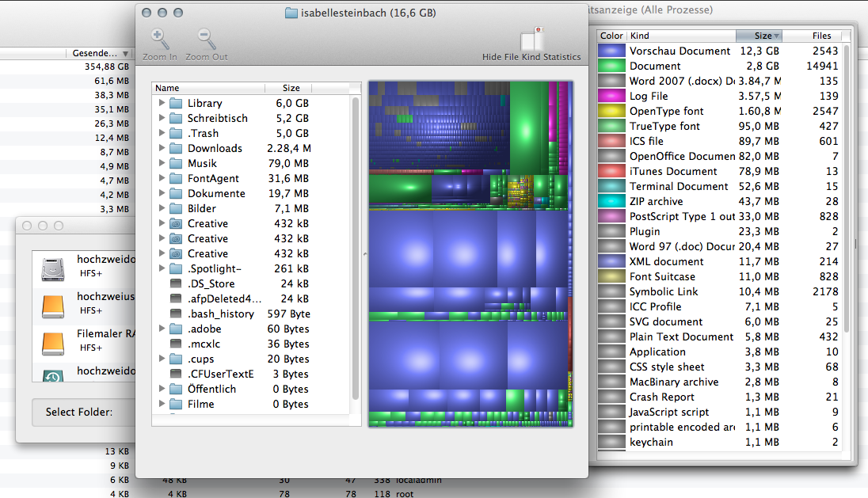The width and height of the screenshot is (868, 498).
Task: Expand the Schreibtisch folder
Action: pyautogui.click(x=162, y=118)
